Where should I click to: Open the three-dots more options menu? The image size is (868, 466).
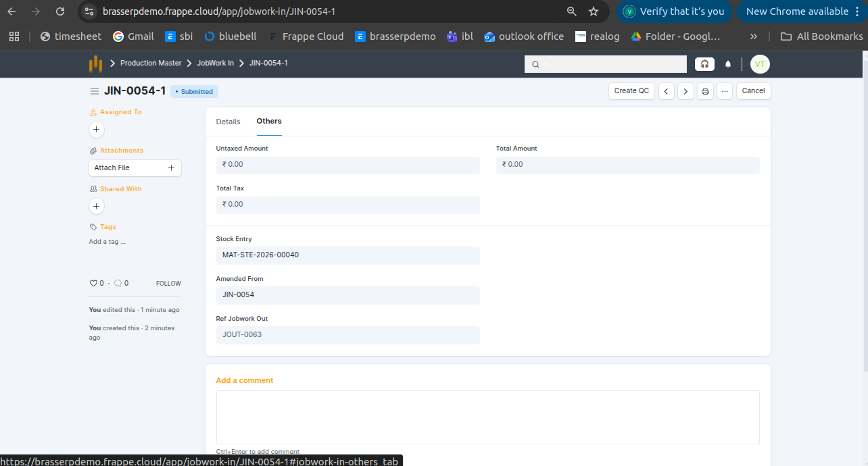pos(725,91)
